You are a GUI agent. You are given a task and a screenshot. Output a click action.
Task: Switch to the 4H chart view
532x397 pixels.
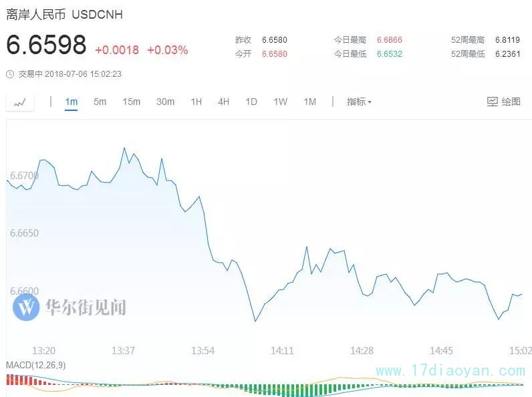tap(223, 102)
